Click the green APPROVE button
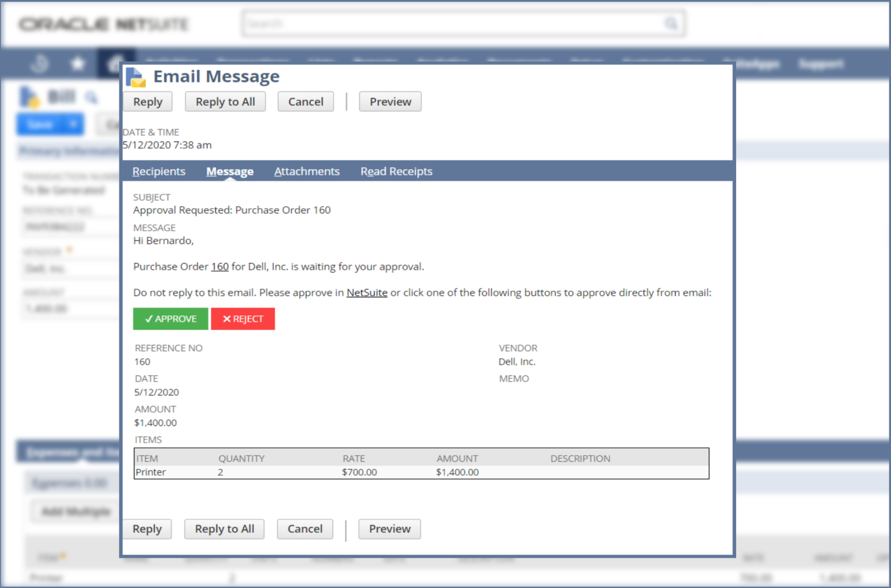 point(170,319)
